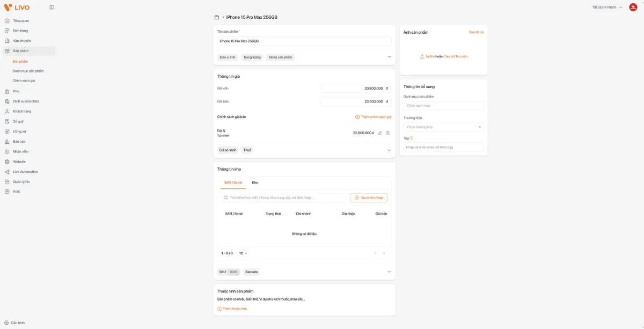Image resolution: width=644 pixels, height=329 pixels.
Task: Click Xoá tất cả for product images
Action: coord(475,32)
